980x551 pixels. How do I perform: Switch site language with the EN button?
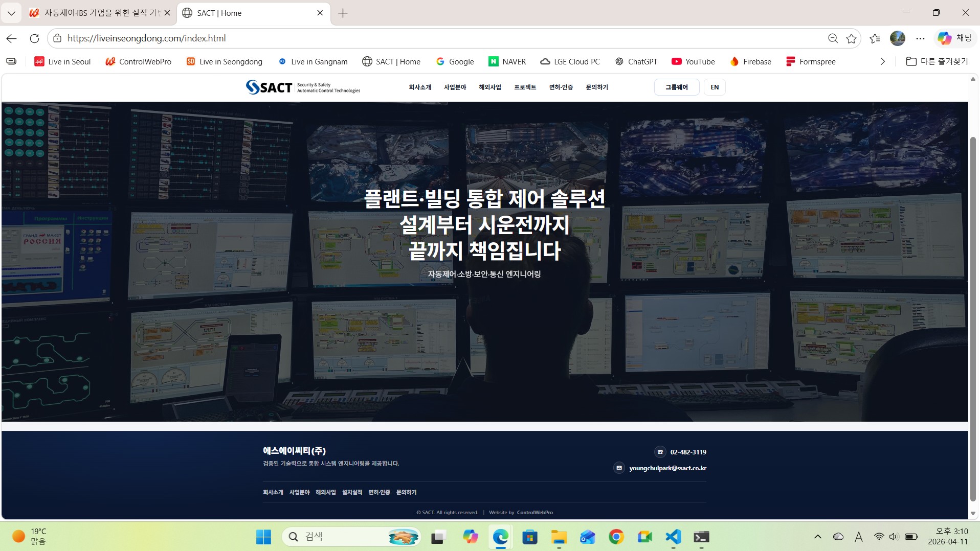(714, 87)
